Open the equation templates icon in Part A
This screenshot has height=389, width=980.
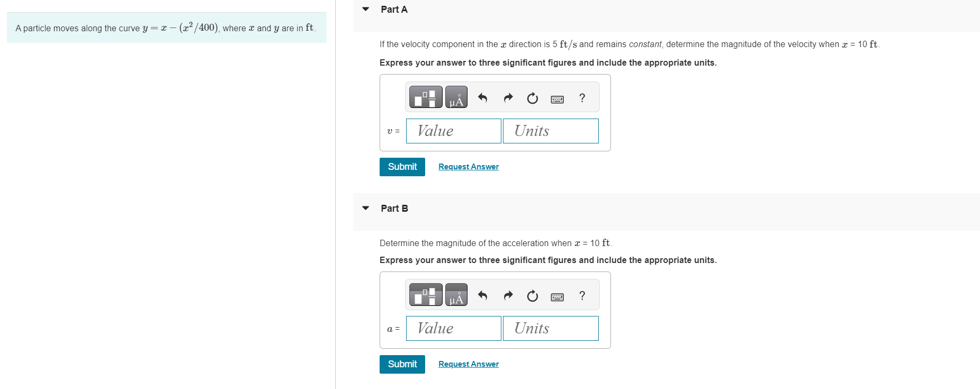(425, 97)
